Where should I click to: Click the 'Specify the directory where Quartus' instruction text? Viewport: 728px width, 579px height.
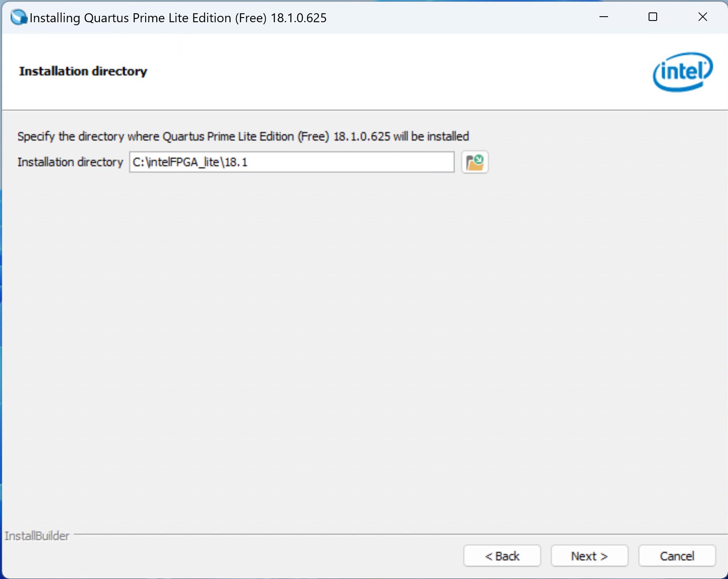(243, 136)
